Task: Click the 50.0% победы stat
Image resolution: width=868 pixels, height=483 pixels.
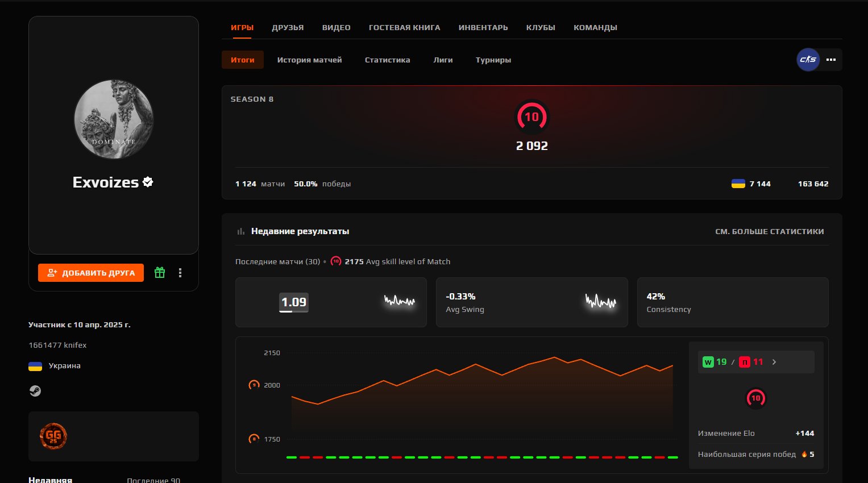Action: pyautogui.click(x=322, y=184)
